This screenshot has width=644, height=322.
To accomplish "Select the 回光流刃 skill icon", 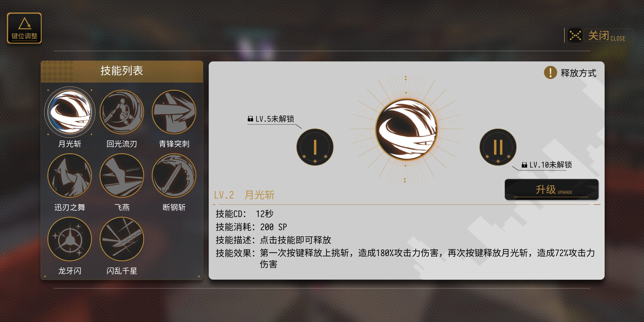I will [122, 112].
